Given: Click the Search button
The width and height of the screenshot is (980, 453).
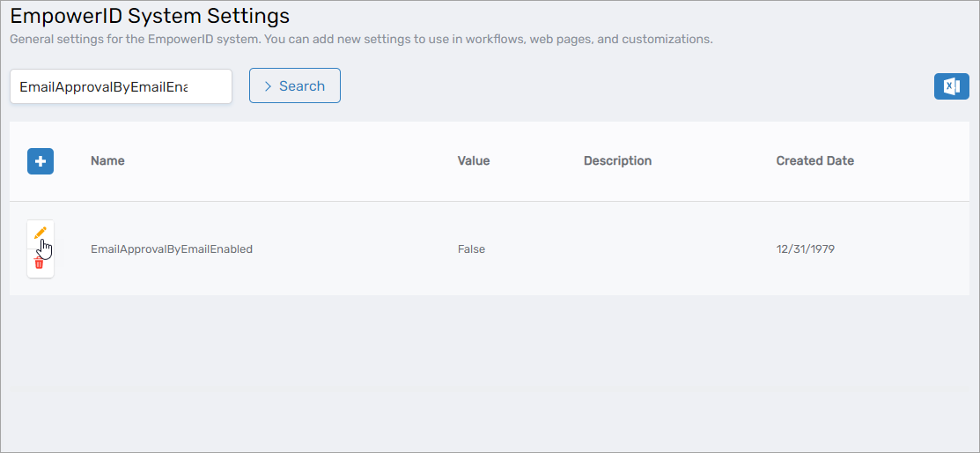Looking at the screenshot, I should (x=295, y=85).
